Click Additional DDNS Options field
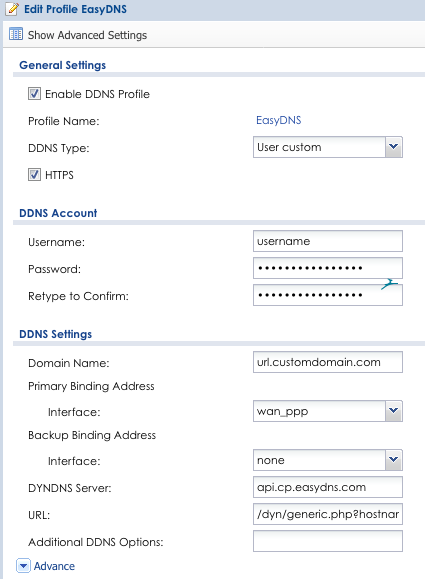The width and height of the screenshot is (425, 579). point(328,541)
